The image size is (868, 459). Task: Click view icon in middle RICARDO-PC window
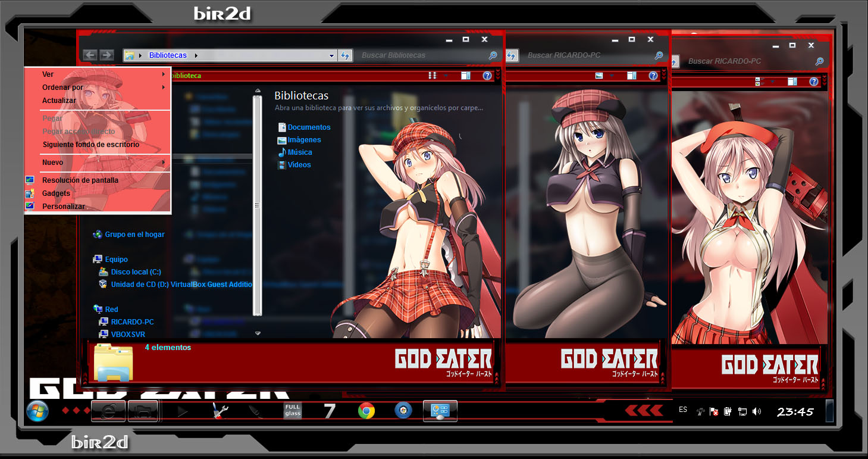(x=599, y=76)
